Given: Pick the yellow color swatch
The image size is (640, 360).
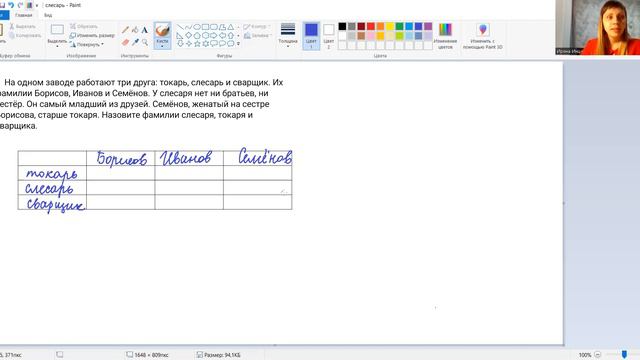Looking at the screenshot, I should coord(390,27).
